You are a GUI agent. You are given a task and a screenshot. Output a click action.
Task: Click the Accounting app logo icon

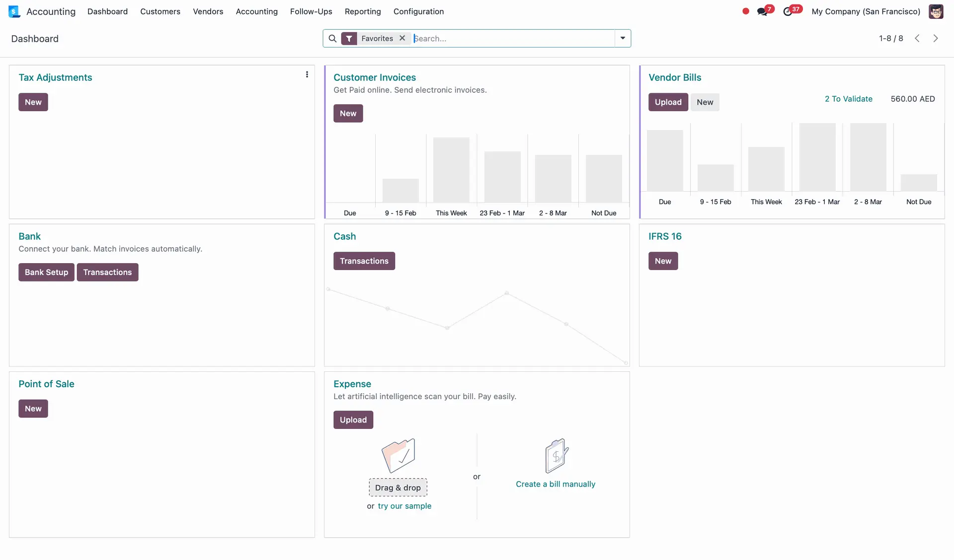coord(14,11)
